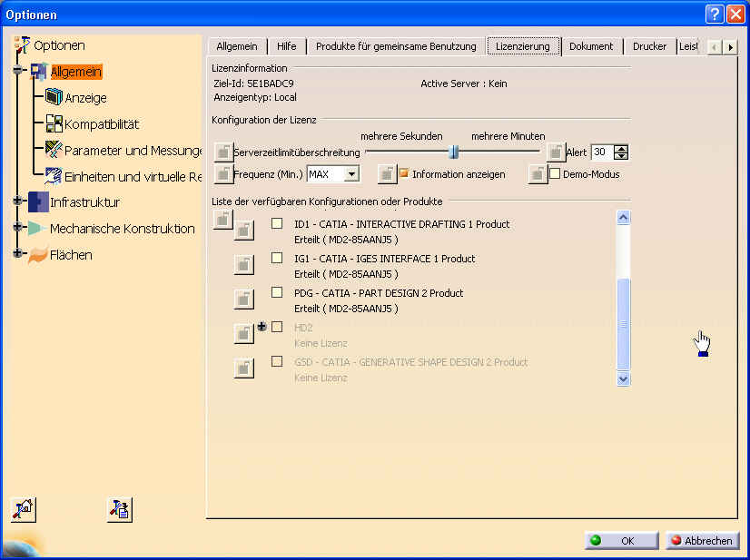Confirm with the OK button
This screenshot has height=560, width=750.
pyautogui.click(x=622, y=541)
